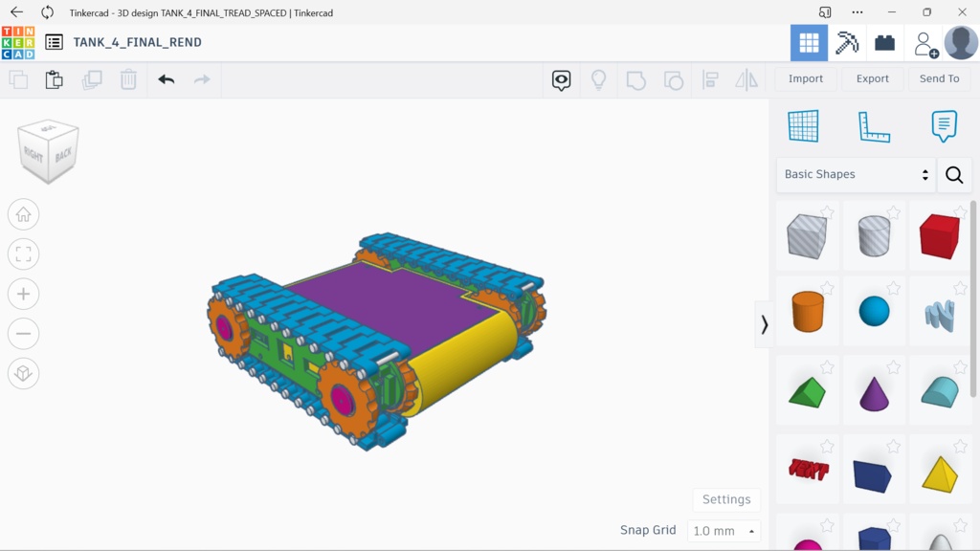
Task: Click the design name TANK_4_FINAL_REND
Action: [x=138, y=42]
